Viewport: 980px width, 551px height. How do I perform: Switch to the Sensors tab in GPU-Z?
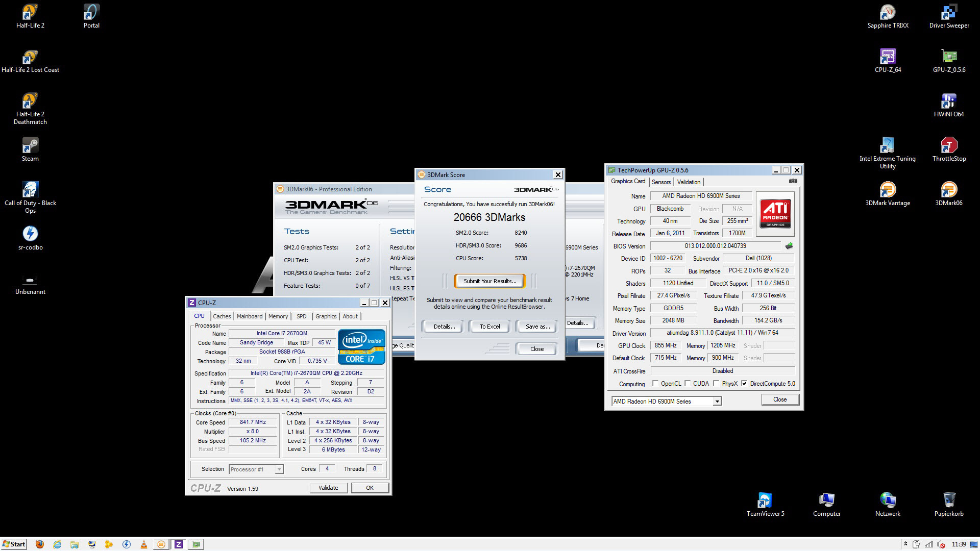[661, 182]
